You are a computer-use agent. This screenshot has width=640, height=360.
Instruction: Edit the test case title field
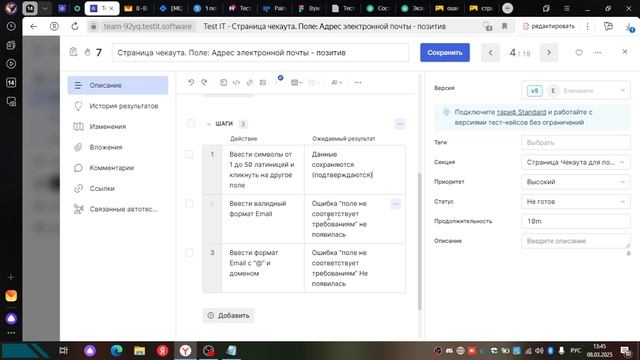coord(260,53)
